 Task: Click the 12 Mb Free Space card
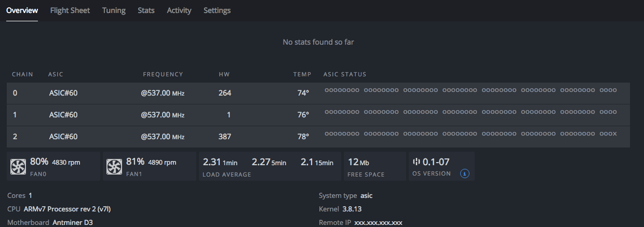point(374,166)
